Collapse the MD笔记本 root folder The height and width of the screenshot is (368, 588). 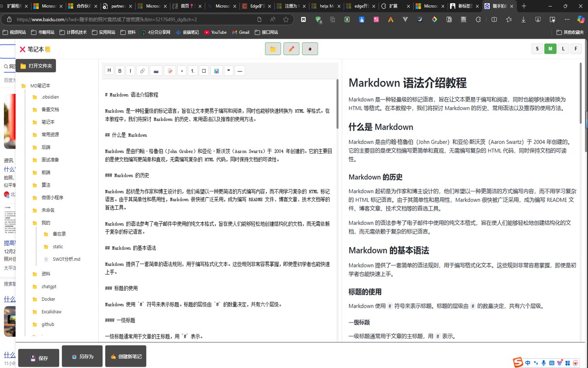[x=40, y=86]
